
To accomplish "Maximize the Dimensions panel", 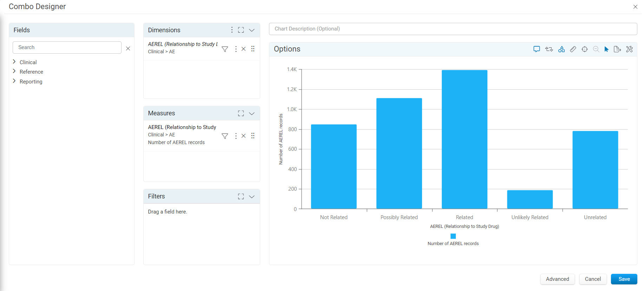I will 241,30.
